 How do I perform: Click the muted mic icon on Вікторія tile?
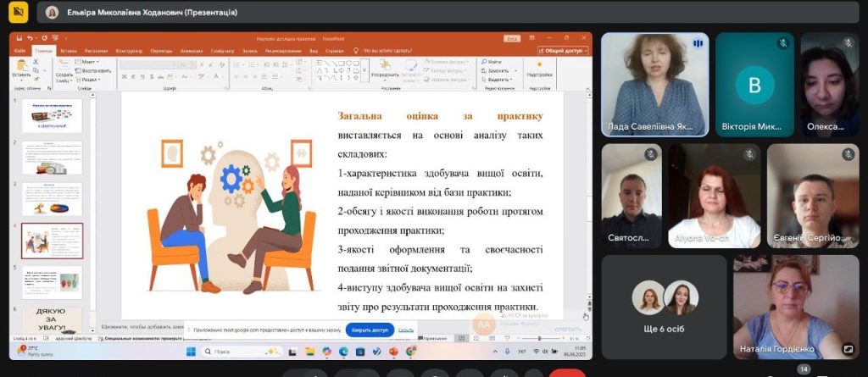pyautogui.click(x=782, y=42)
